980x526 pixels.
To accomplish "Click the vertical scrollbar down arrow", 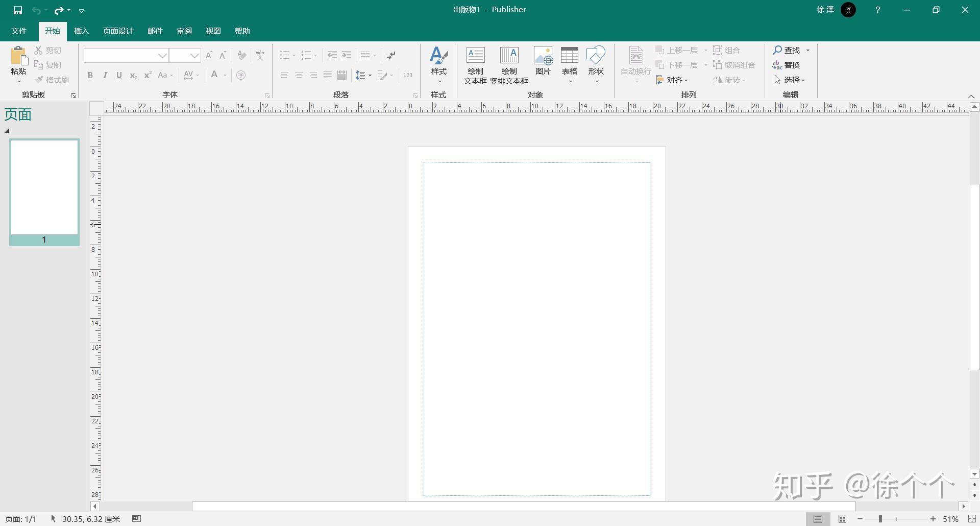I will click(x=974, y=474).
